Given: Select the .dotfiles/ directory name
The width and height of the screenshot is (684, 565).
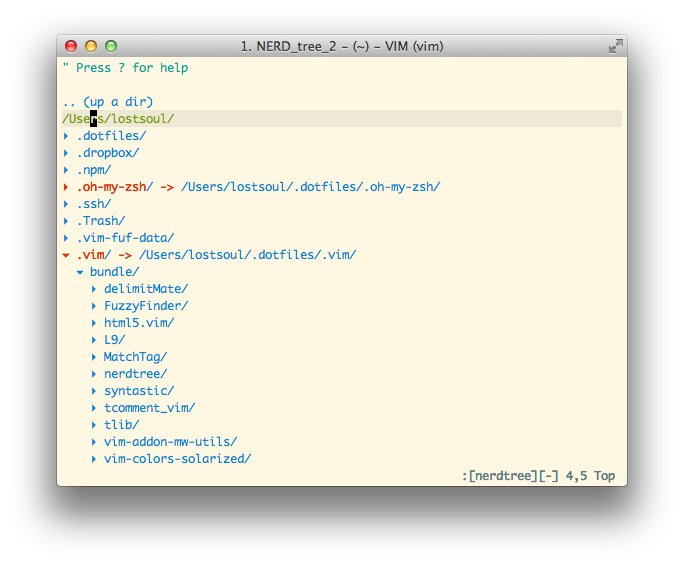Looking at the screenshot, I should click(111, 136).
